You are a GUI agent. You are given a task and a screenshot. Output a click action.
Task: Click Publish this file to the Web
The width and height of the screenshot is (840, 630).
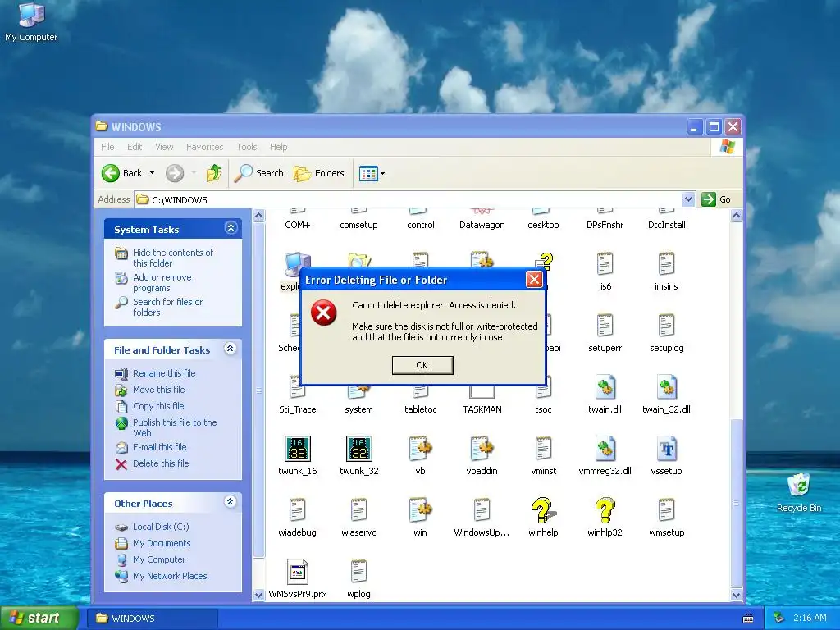(175, 427)
